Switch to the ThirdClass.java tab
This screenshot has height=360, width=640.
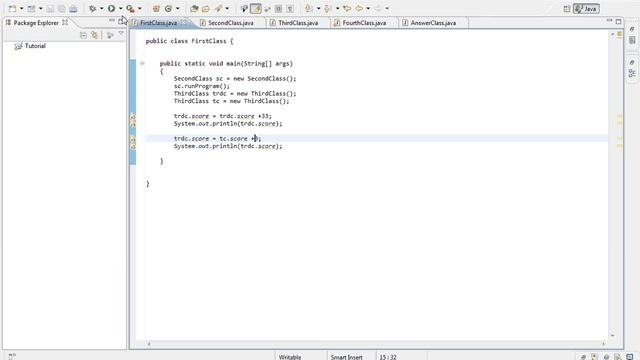point(298,23)
